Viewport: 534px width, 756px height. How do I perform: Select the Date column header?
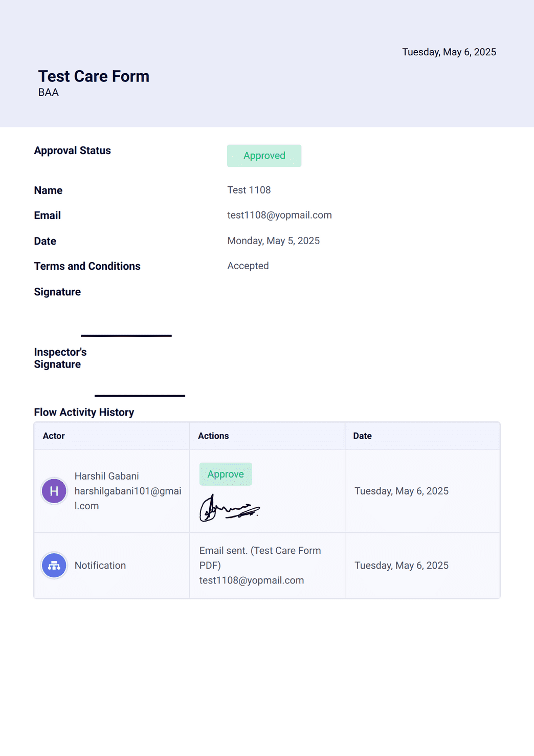[x=362, y=436]
